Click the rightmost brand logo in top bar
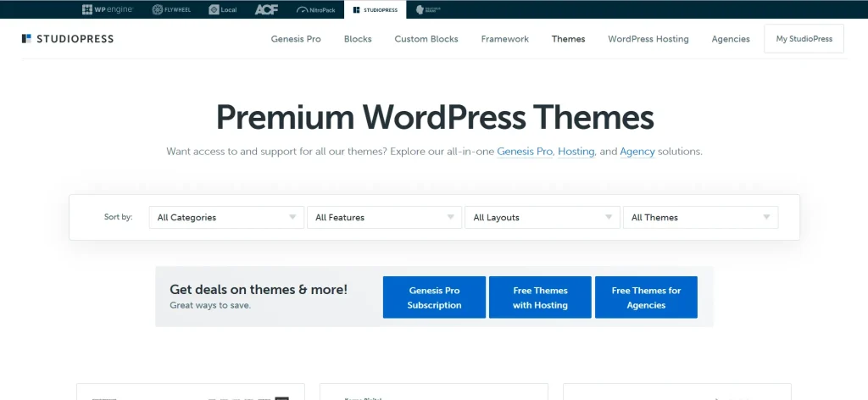 pos(433,9)
